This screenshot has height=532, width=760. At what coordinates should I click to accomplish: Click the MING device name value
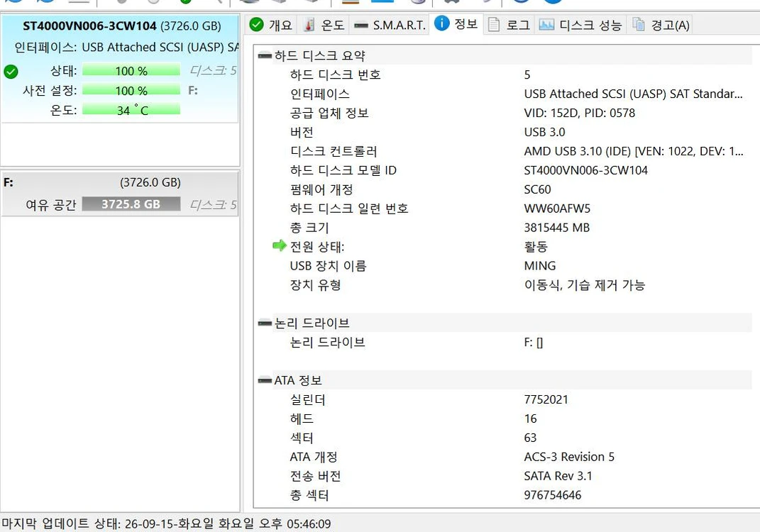[539, 265]
